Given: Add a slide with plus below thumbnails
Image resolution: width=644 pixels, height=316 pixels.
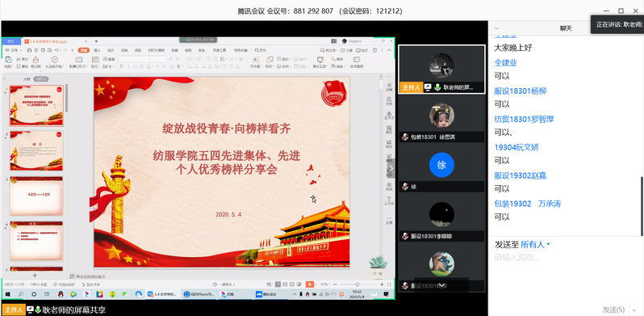Looking at the screenshot, I should point(35,276).
